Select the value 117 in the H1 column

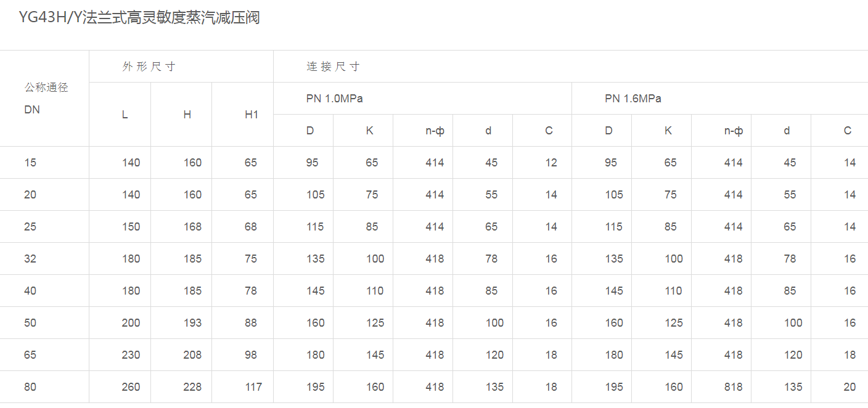(253, 387)
